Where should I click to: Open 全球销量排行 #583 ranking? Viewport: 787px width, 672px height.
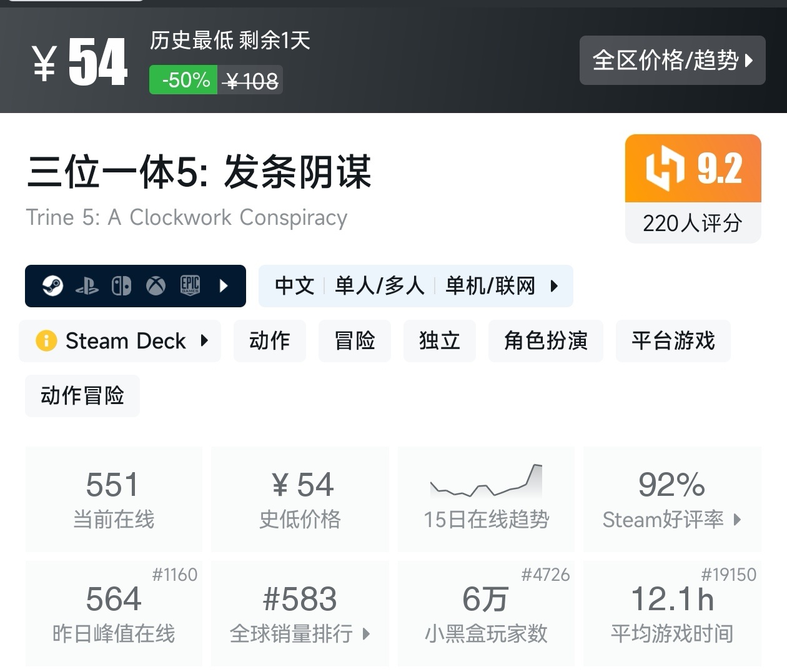(x=300, y=613)
